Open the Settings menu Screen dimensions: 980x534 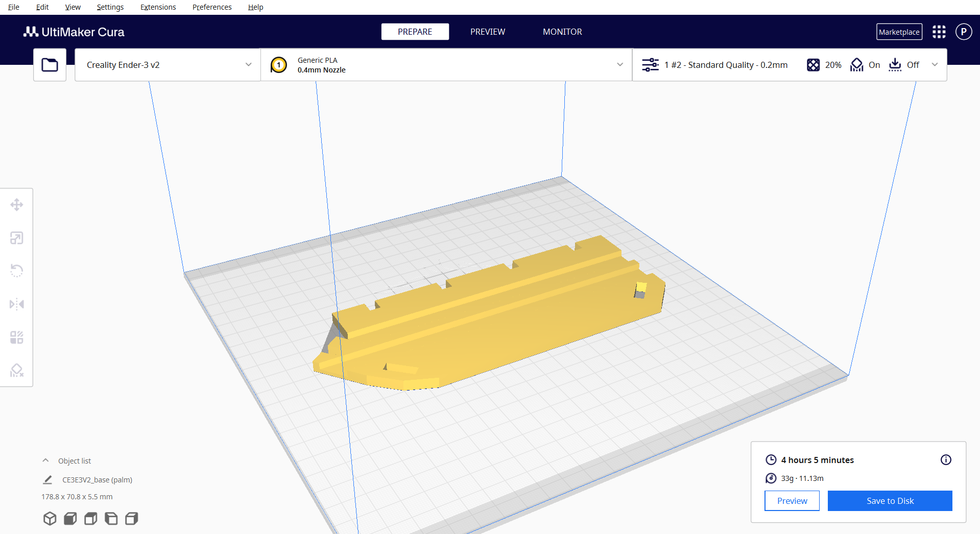[110, 7]
